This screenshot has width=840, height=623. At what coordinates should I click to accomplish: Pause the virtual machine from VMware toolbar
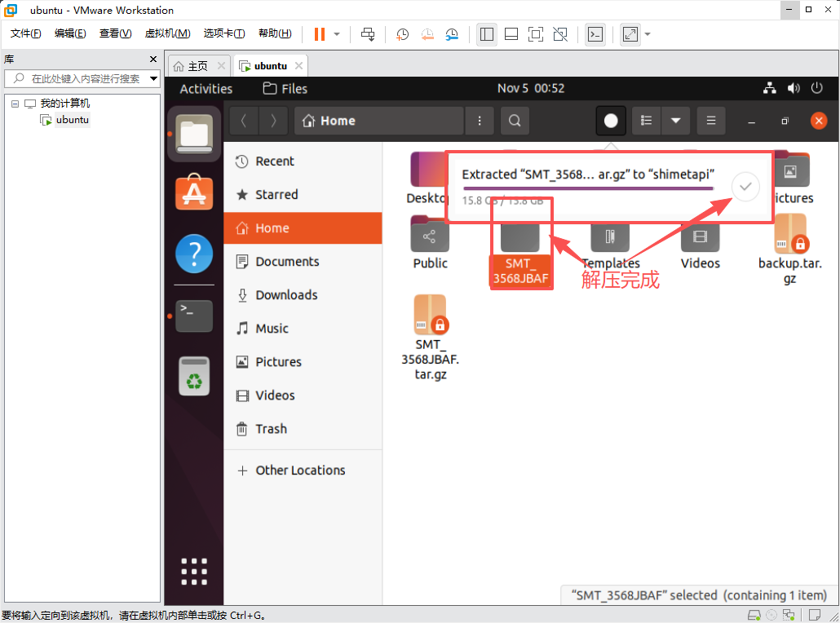coord(319,34)
